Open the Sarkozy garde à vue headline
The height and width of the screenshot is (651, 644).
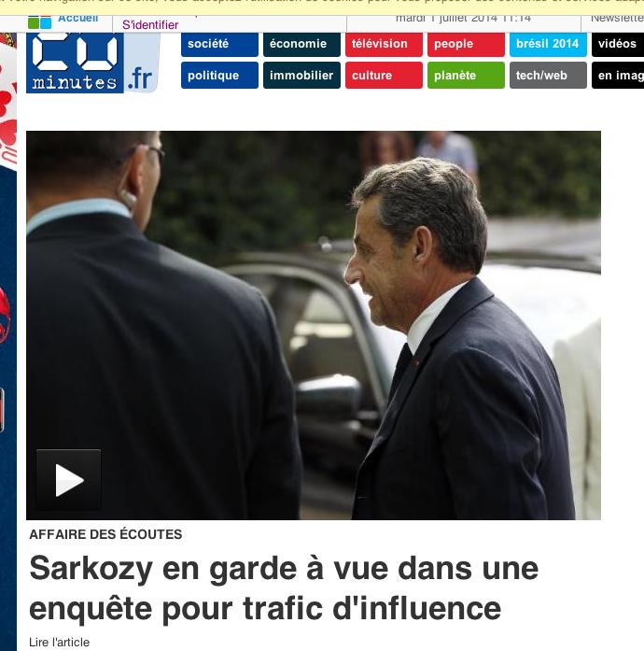284,588
